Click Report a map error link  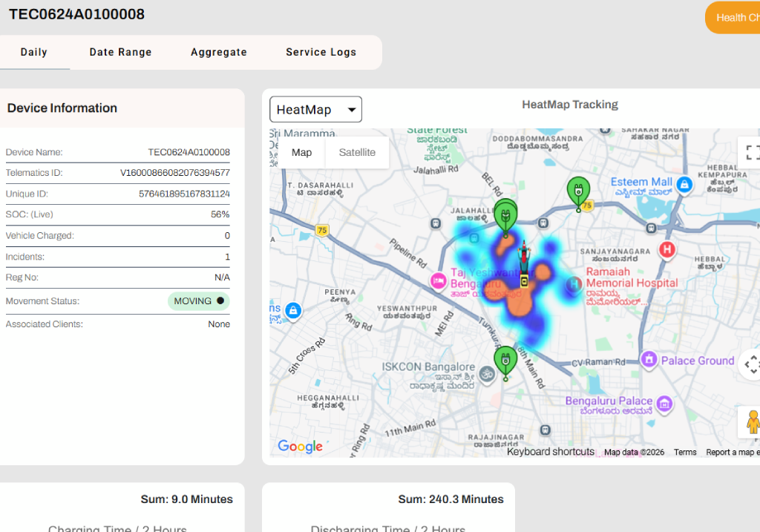733,452
